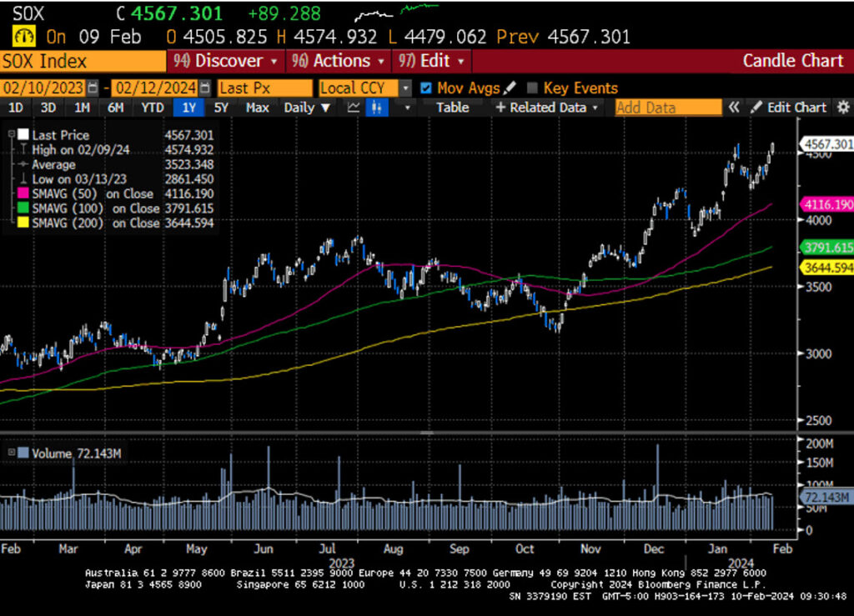
Task: Expand the Daily periodicity dropdown
Action: click(x=307, y=108)
